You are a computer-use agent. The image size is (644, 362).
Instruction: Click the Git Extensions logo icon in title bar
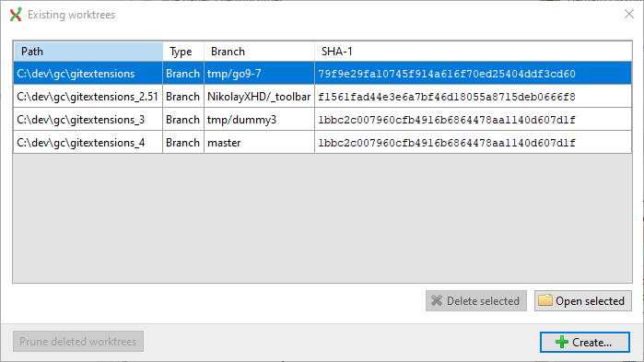point(16,15)
